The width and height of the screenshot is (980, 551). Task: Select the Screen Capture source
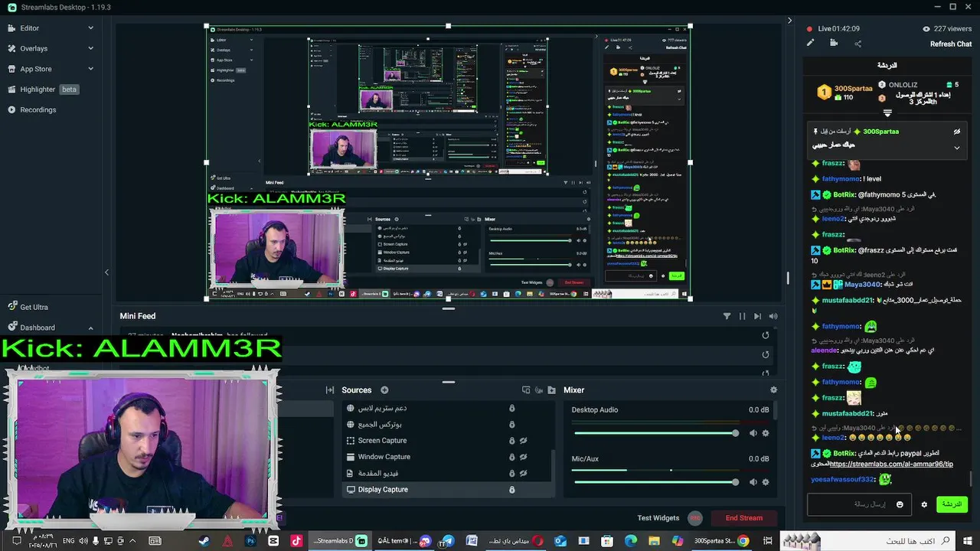(x=448, y=441)
